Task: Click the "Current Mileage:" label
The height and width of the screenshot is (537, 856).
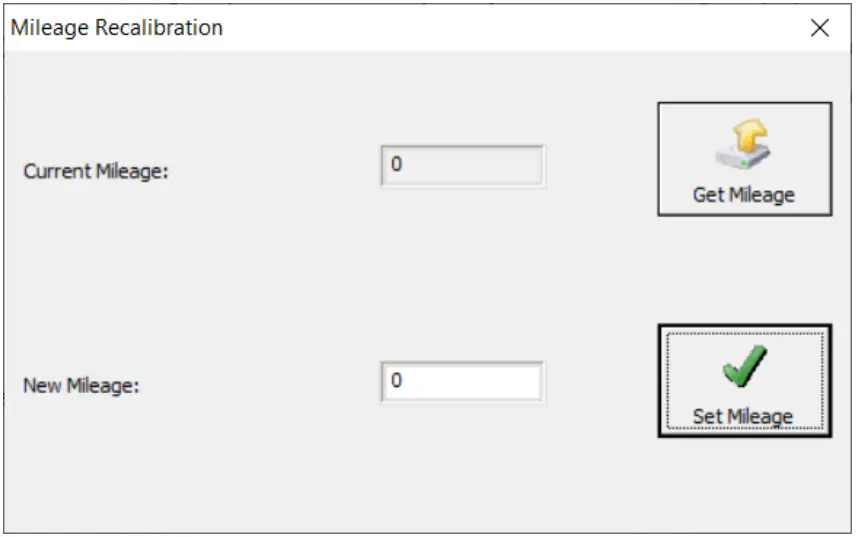Action: 96,171
